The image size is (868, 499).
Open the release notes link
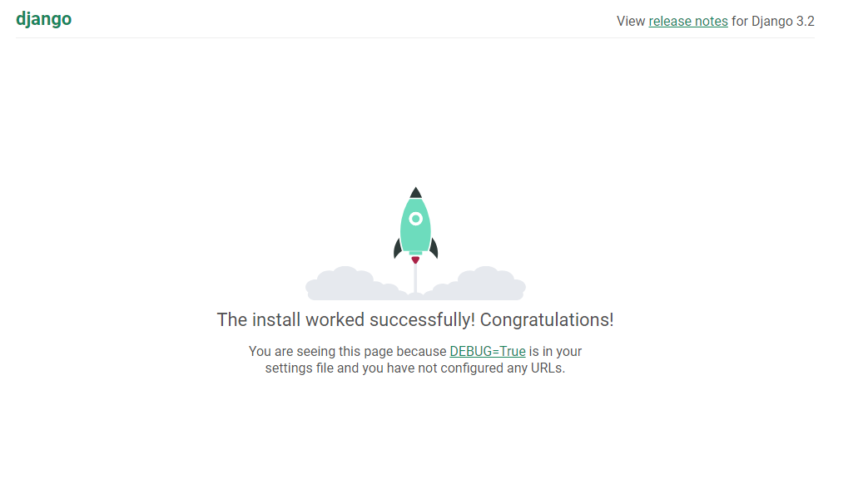point(688,21)
